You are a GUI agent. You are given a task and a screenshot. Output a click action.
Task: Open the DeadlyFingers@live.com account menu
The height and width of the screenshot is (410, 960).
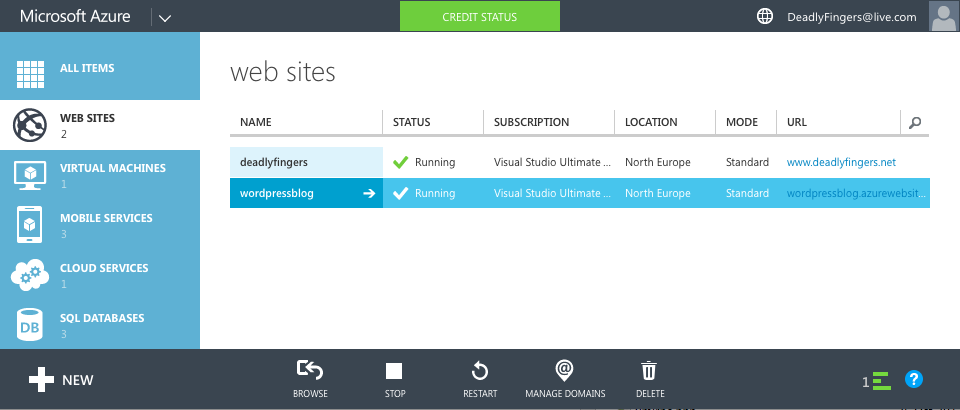pos(852,17)
